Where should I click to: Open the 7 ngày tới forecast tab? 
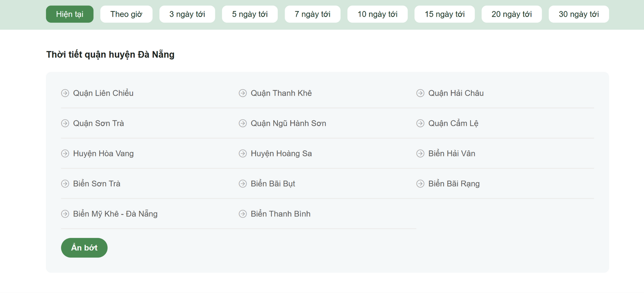313,14
